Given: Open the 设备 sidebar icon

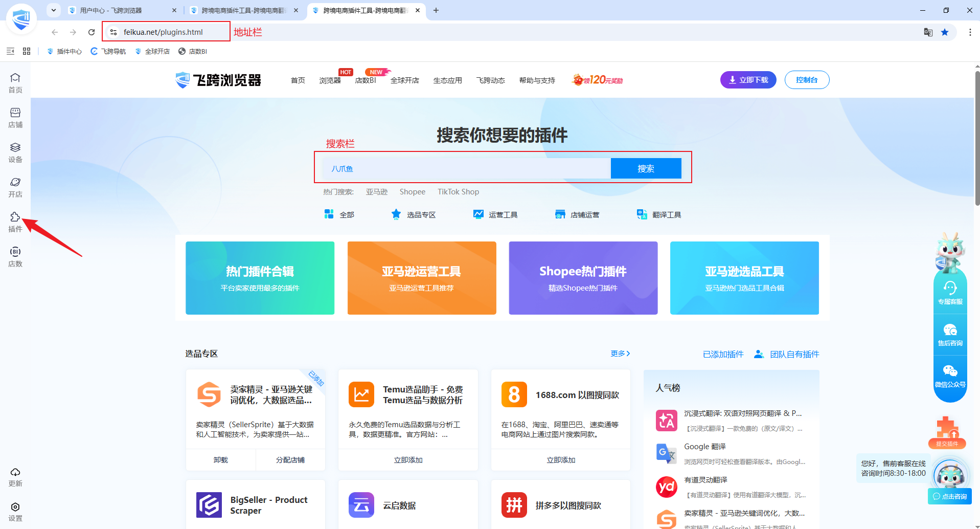Looking at the screenshot, I should coord(15,152).
